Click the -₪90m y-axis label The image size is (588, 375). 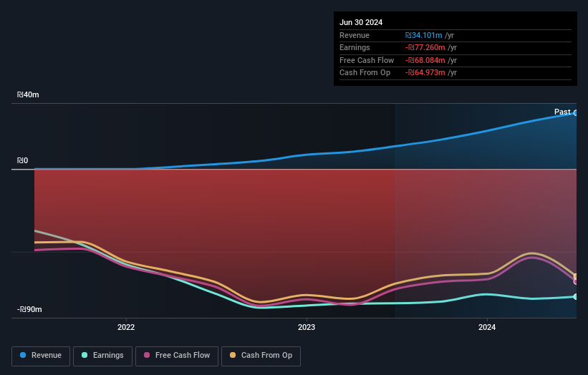point(29,309)
